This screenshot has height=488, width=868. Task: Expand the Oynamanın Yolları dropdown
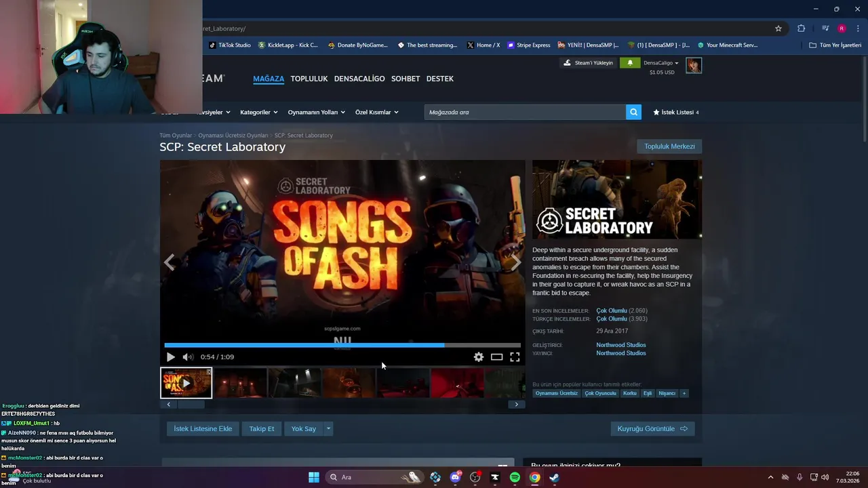pos(316,113)
